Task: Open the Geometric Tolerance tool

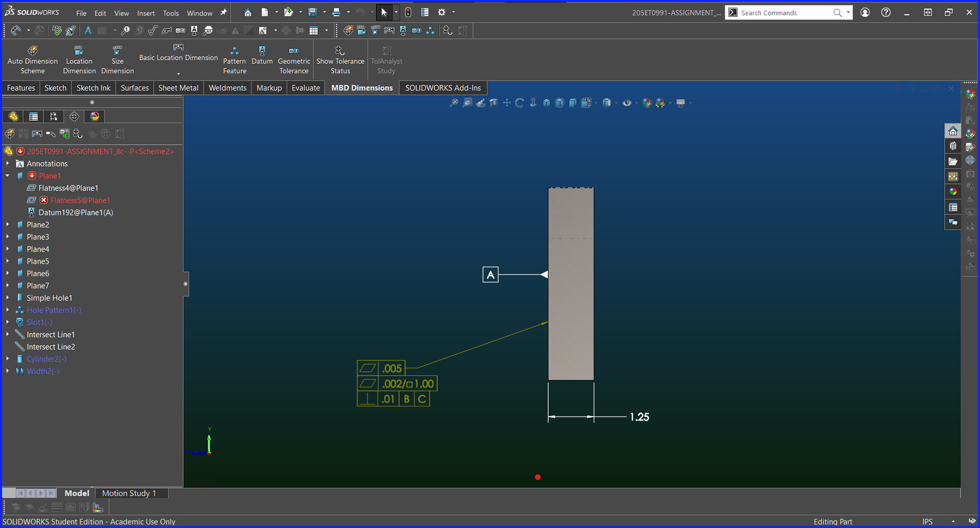Action: (293, 60)
